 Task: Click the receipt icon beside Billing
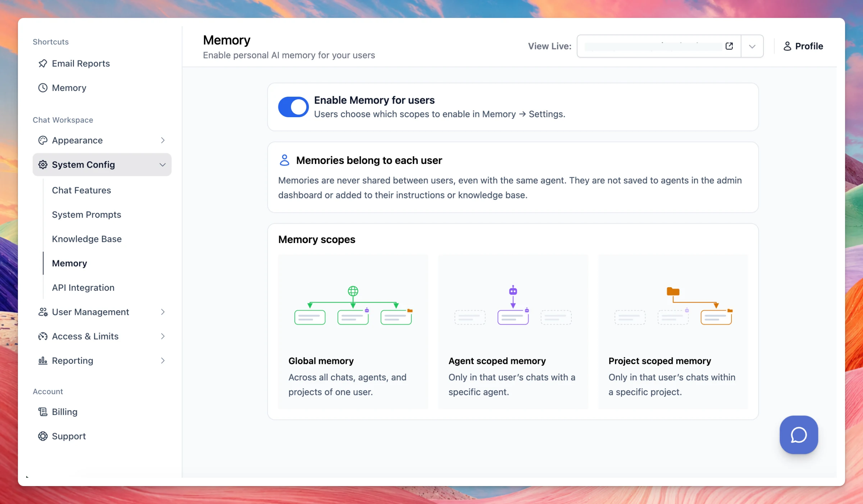pos(43,412)
